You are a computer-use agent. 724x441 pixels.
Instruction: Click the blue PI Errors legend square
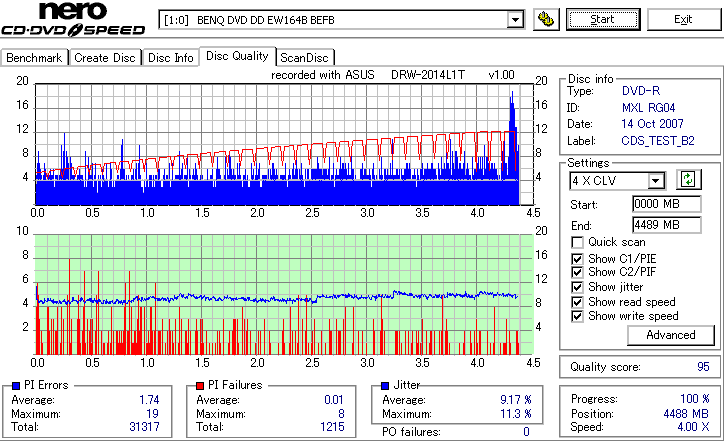click(16, 386)
